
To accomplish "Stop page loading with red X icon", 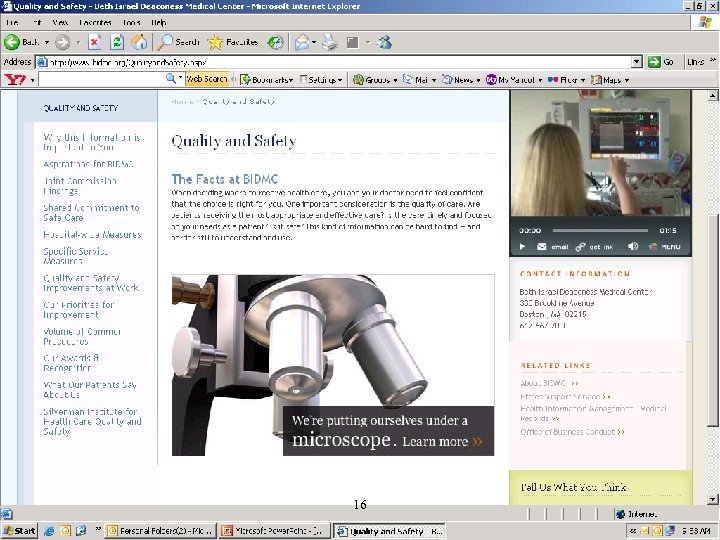I will point(95,42).
